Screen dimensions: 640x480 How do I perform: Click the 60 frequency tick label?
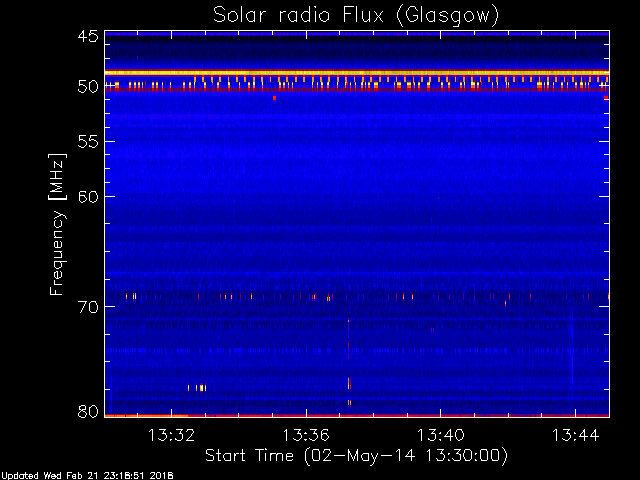[x=88, y=197]
